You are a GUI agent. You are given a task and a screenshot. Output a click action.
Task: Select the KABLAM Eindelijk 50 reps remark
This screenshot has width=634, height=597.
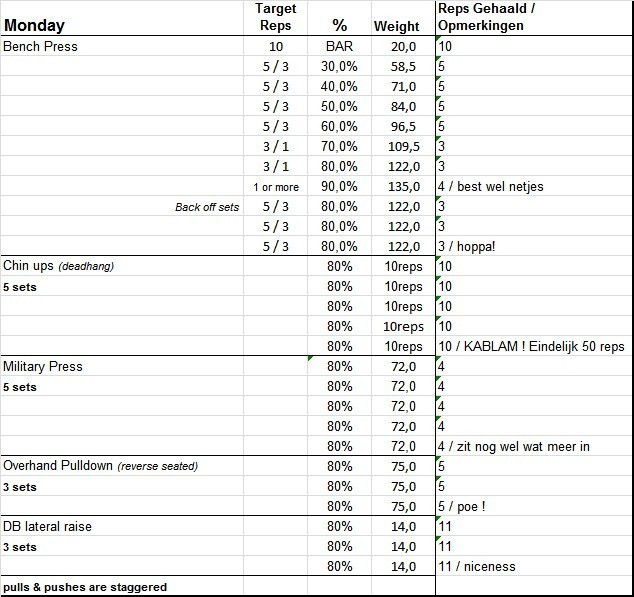pyautogui.click(x=531, y=346)
